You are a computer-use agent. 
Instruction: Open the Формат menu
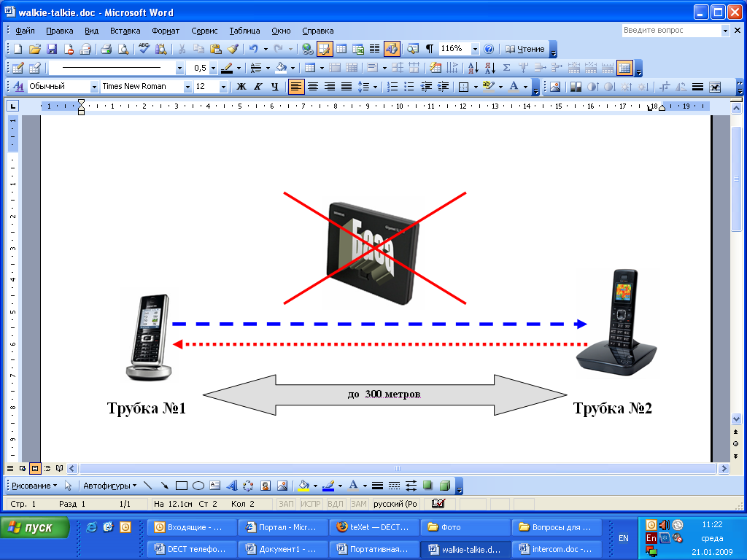point(166,31)
